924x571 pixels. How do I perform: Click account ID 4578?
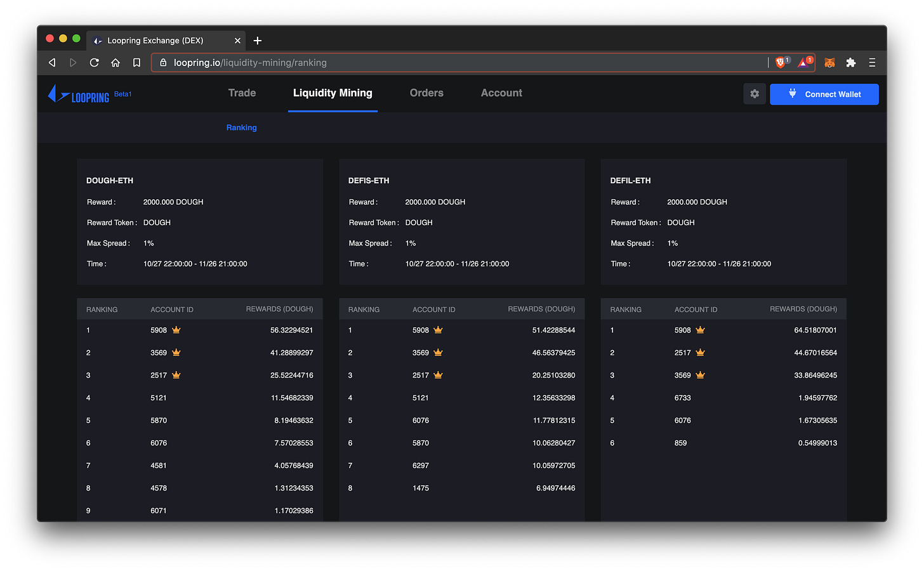[x=159, y=488]
